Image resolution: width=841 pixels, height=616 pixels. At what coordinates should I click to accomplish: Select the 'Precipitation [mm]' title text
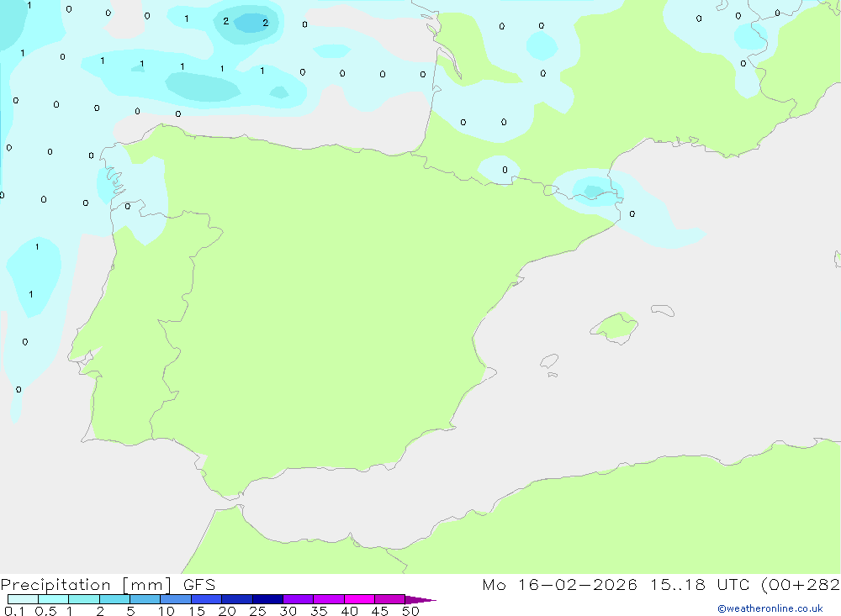point(86,585)
